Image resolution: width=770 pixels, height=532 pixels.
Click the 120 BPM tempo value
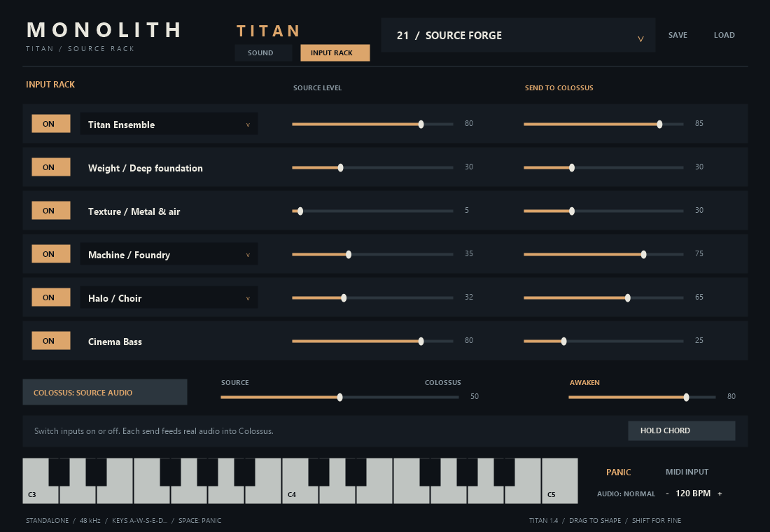(693, 493)
